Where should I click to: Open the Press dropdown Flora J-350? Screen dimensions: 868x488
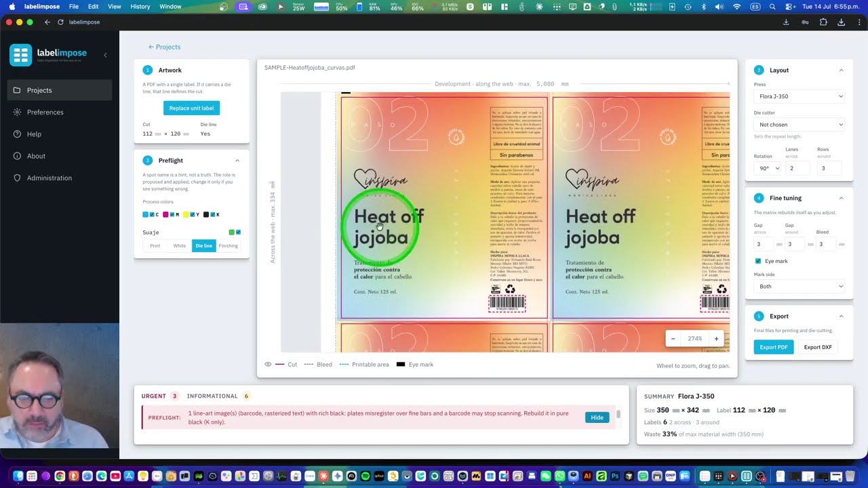tap(800, 96)
